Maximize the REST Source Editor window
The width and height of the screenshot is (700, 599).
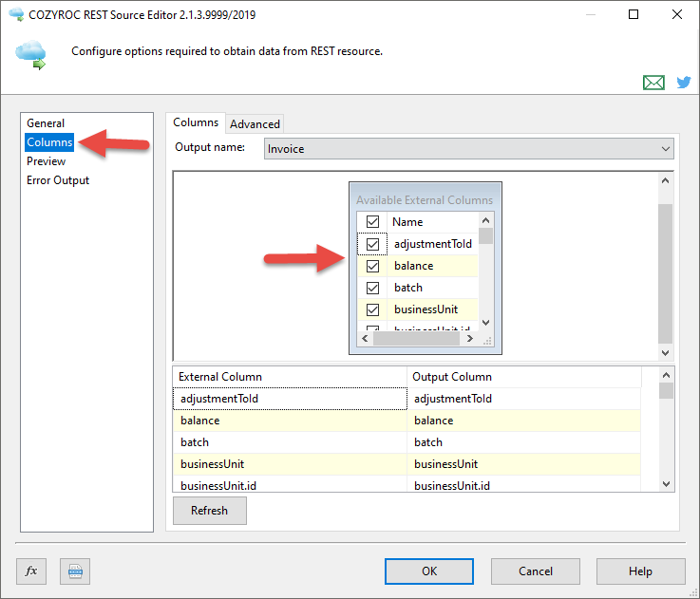634,15
